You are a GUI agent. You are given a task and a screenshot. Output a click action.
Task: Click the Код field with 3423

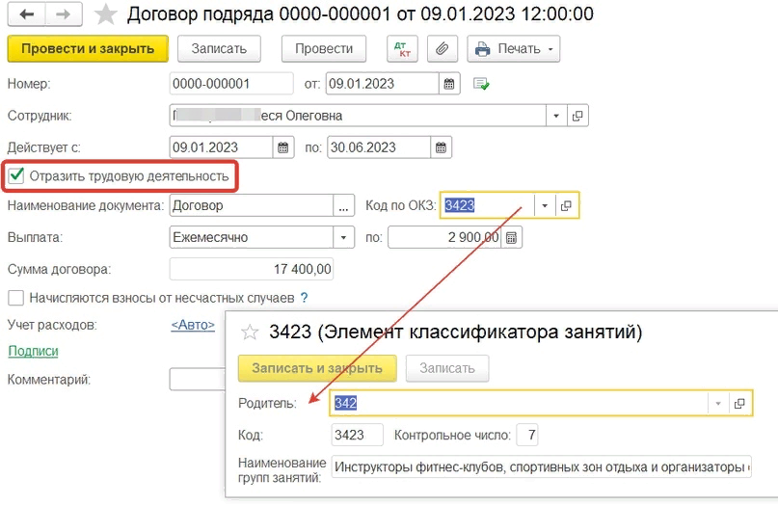358,435
